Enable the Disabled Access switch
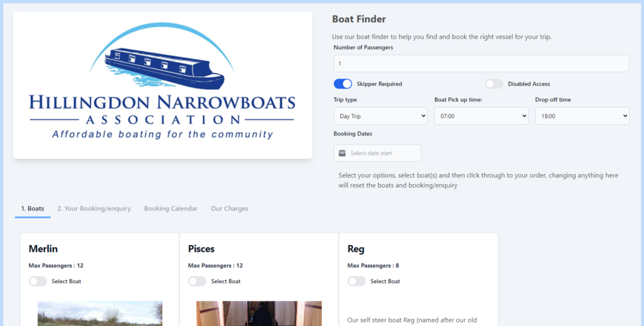Viewport: 644px width, 326px height. (x=494, y=84)
